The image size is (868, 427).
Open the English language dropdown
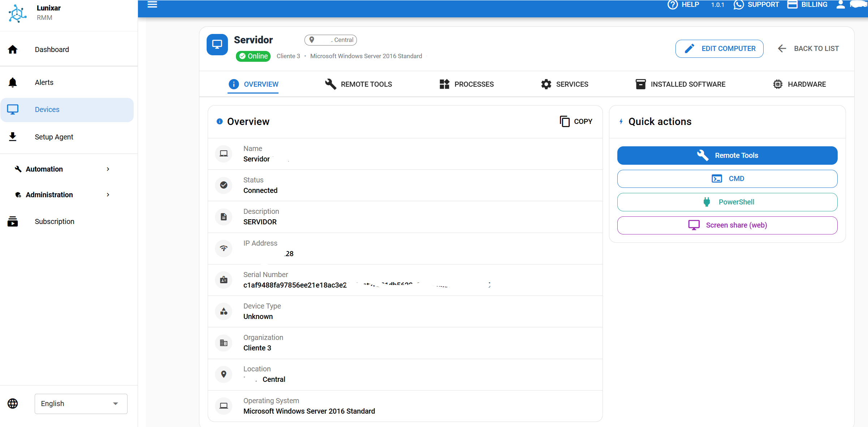tap(81, 404)
